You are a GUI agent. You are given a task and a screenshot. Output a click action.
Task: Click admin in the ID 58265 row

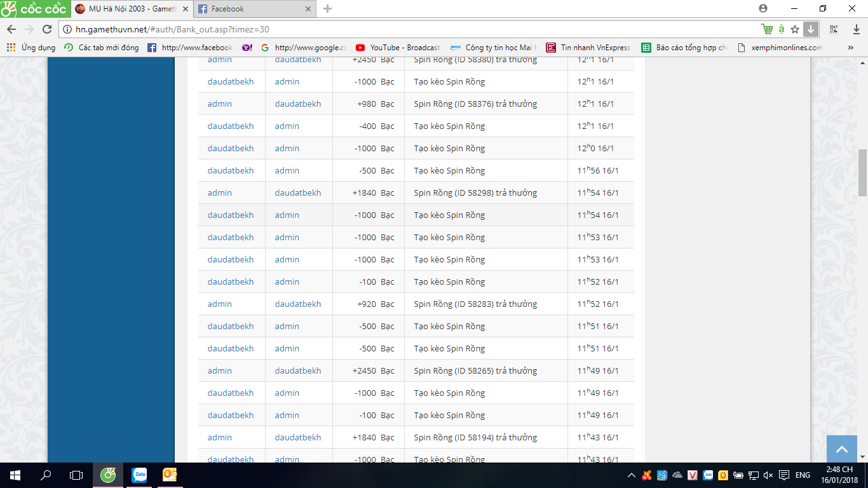[x=219, y=370]
